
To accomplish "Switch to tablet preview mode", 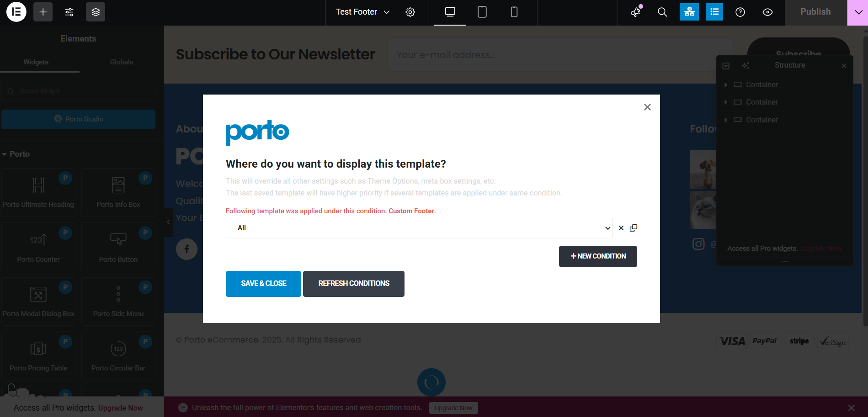I will tap(482, 12).
